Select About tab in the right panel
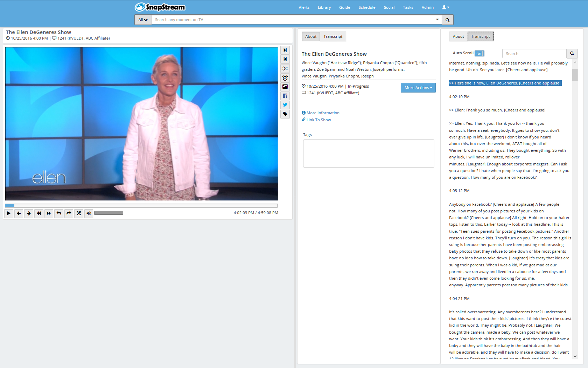 click(x=458, y=36)
